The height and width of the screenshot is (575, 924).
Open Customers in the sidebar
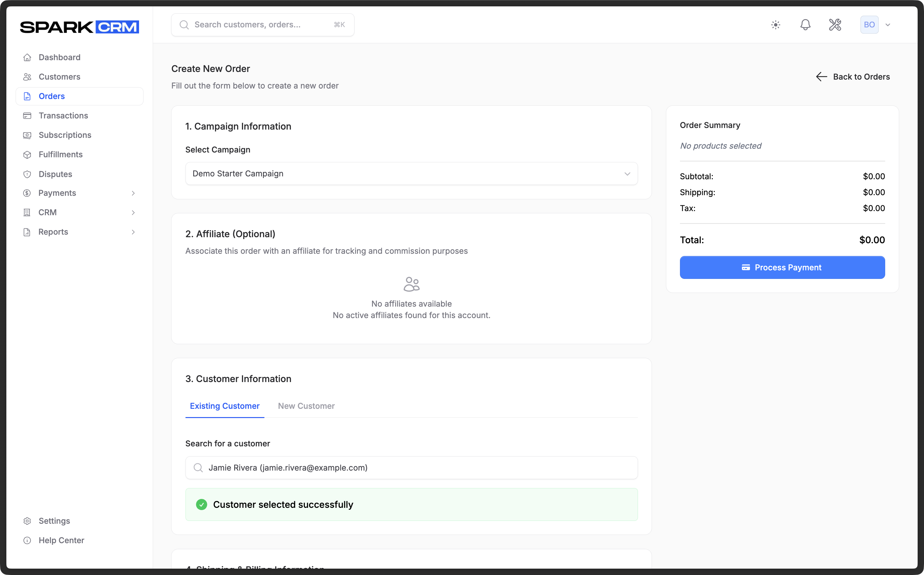pyautogui.click(x=80, y=77)
